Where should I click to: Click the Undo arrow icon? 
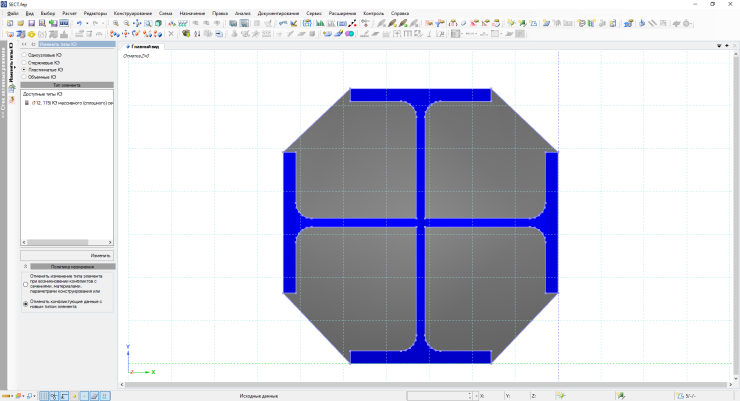[79, 22]
